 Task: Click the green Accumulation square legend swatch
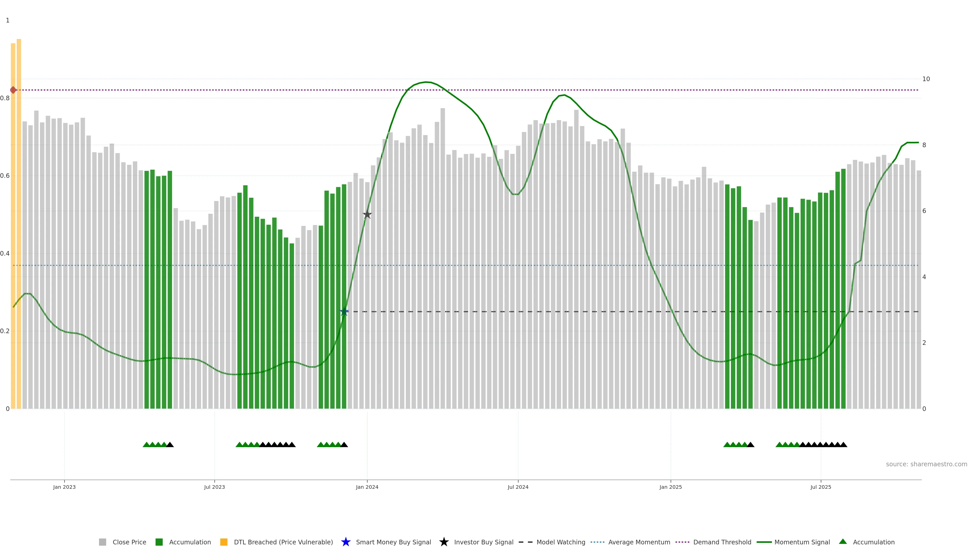pyautogui.click(x=159, y=542)
